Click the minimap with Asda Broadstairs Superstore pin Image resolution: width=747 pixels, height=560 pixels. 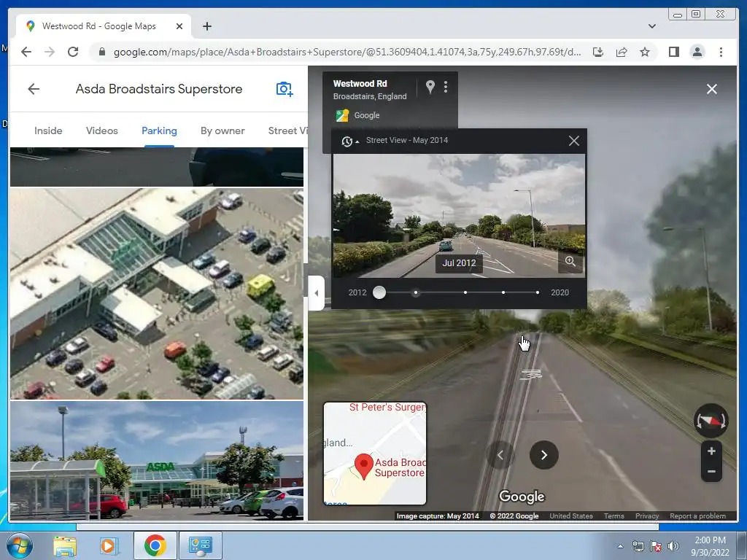[375, 453]
